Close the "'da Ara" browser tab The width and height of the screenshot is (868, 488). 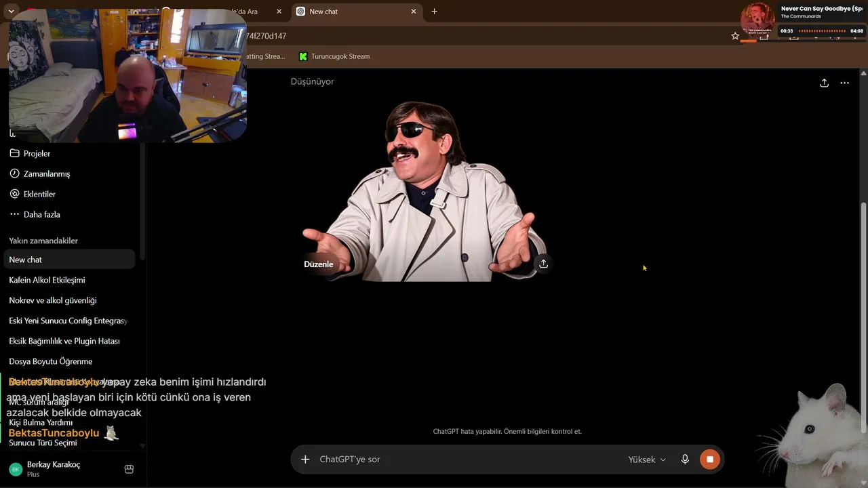(x=279, y=12)
